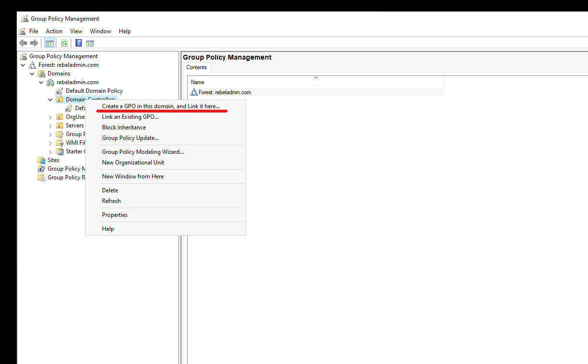588x364 pixels.
Task: Click the rebeladmin.com domain icon in the tree
Action: (51, 82)
